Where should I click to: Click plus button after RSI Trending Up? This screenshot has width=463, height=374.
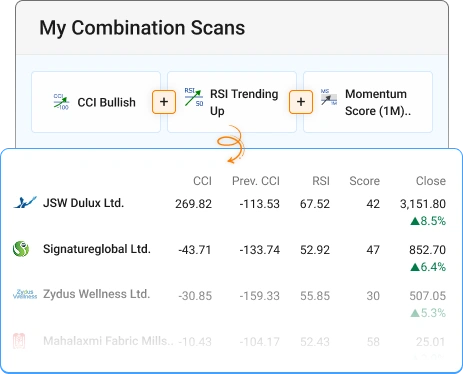tap(301, 102)
